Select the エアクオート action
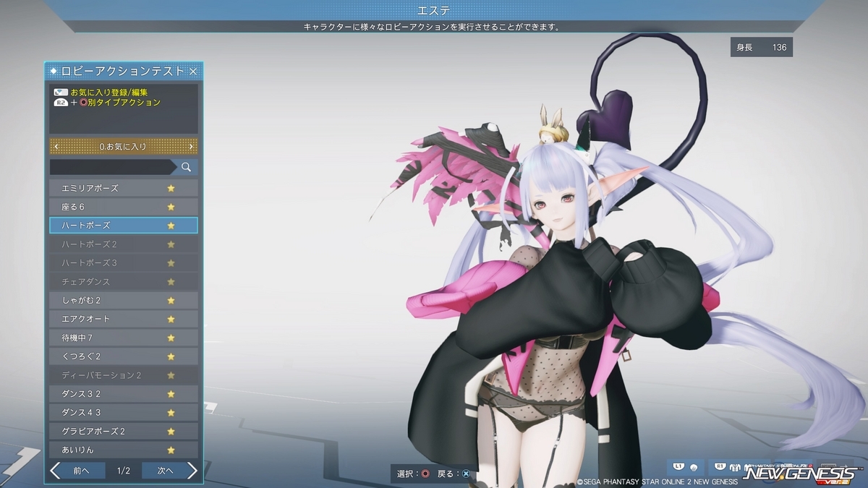The image size is (868, 488). [x=124, y=319]
